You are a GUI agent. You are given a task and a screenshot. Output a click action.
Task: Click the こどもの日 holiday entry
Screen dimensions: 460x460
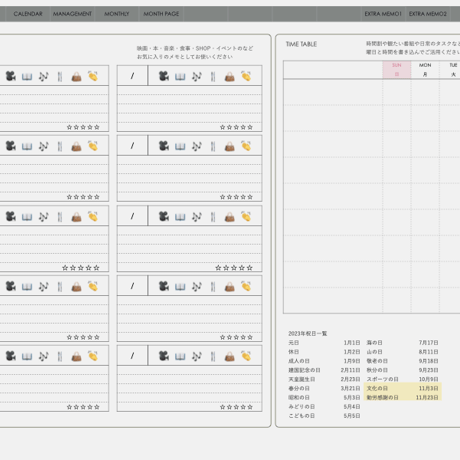tap(302, 416)
